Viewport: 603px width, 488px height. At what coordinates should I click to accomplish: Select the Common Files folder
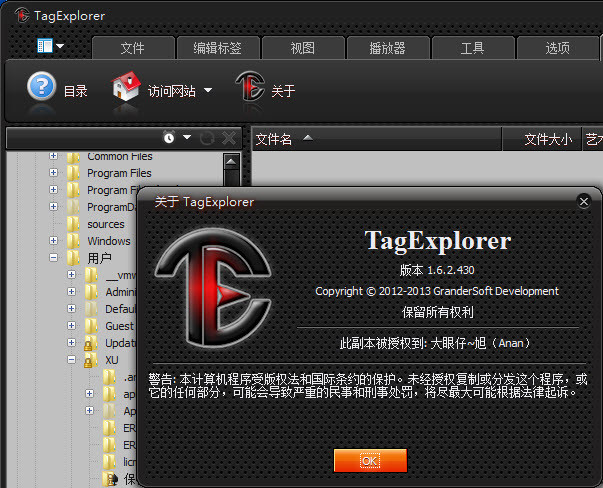[120, 156]
